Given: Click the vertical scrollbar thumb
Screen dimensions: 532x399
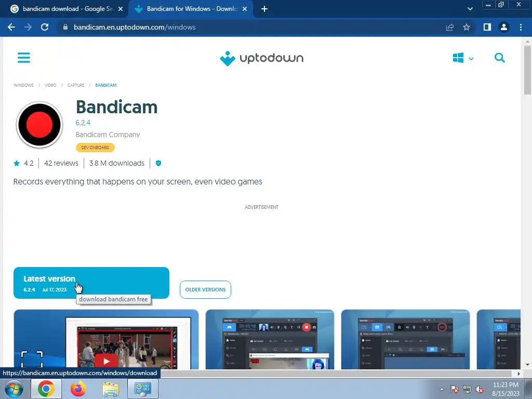Looking at the screenshot, I should [527, 70].
